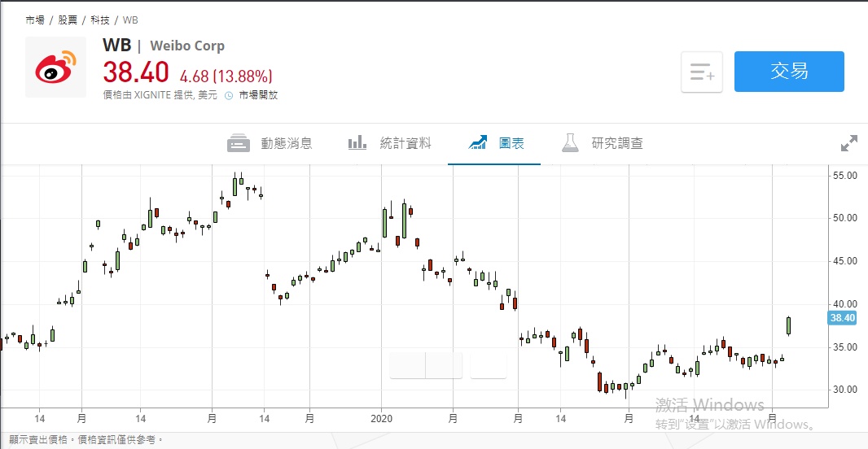This screenshot has height=449, width=868.
Task: Open the 股票 breadcrumb link
Action: 68,19
